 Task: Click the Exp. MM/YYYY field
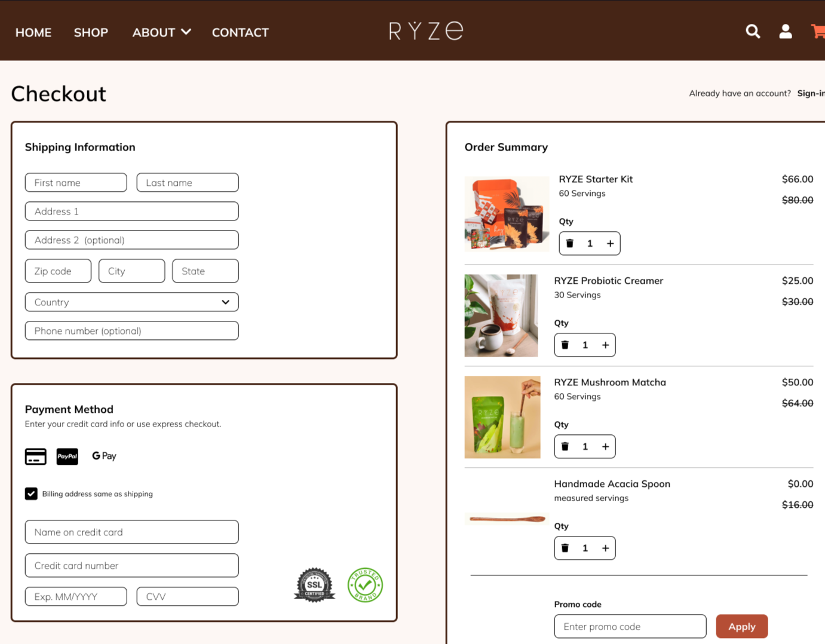[76, 596]
